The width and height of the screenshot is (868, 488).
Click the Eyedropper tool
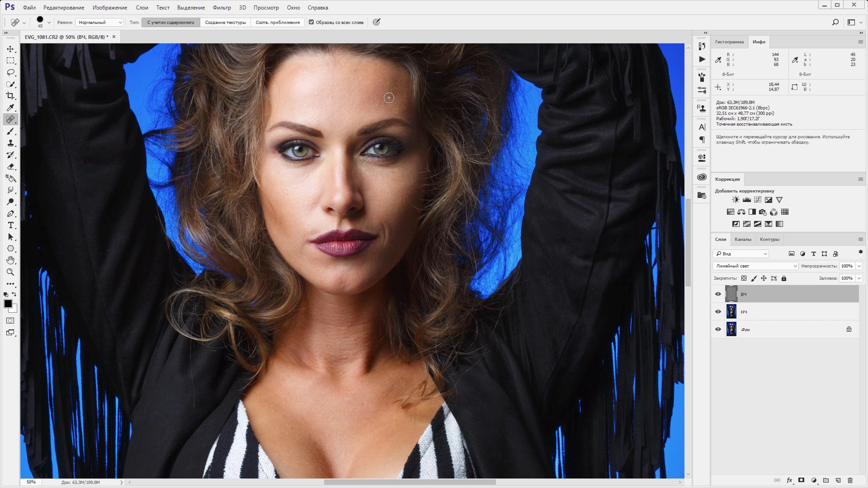tap(10, 108)
